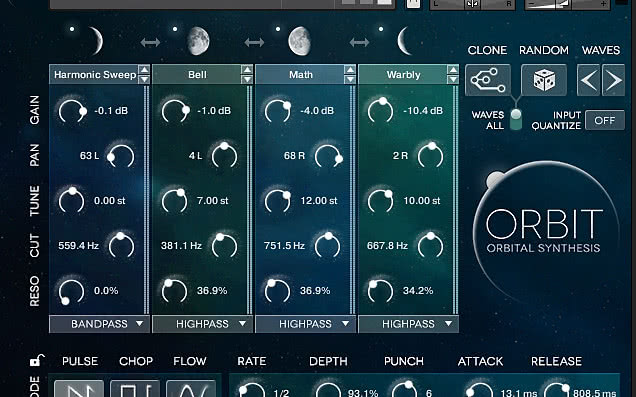Step Math waveform down arrow
This screenshot has height=397, width=636.
coord(350,79)
